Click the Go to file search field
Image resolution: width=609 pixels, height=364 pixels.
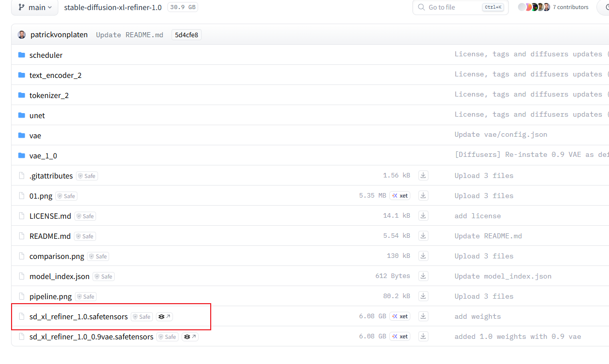460,8
